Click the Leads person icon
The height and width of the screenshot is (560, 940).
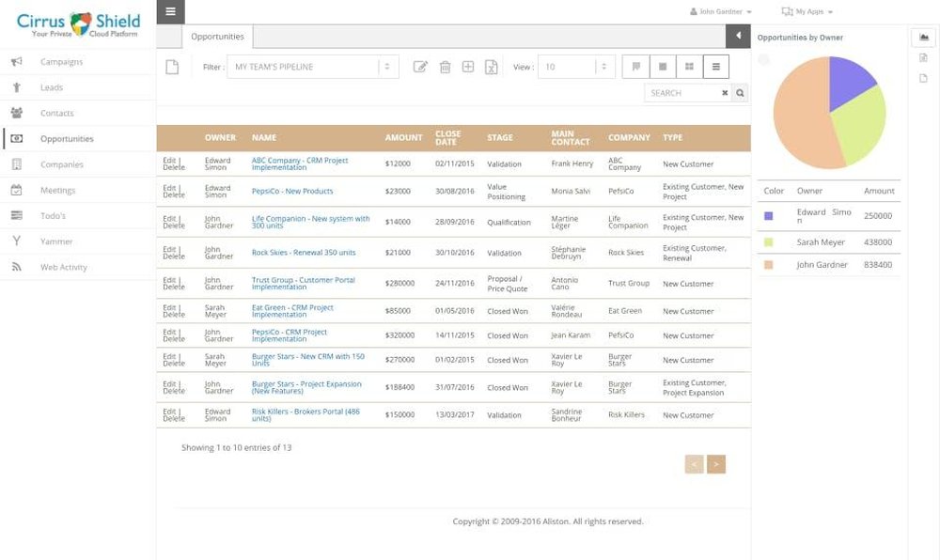pos(17,87)
